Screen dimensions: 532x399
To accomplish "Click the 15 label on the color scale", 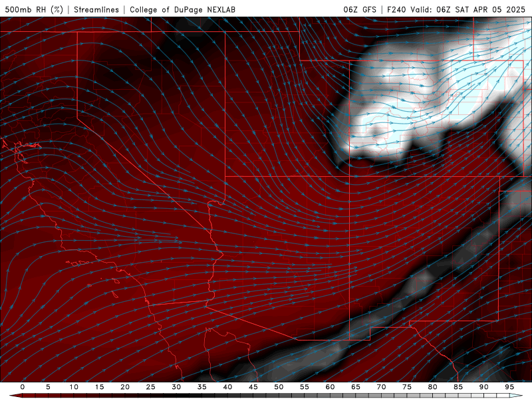I will 99,387.
